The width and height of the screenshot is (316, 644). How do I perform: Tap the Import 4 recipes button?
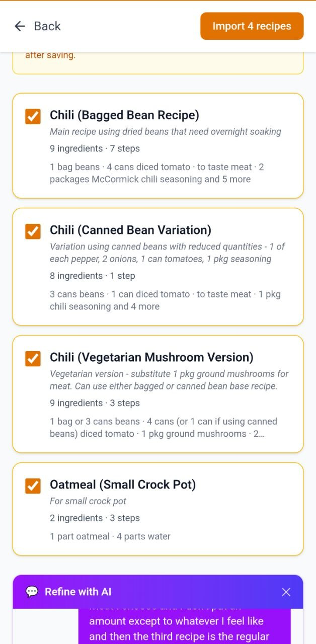(252, 26)
